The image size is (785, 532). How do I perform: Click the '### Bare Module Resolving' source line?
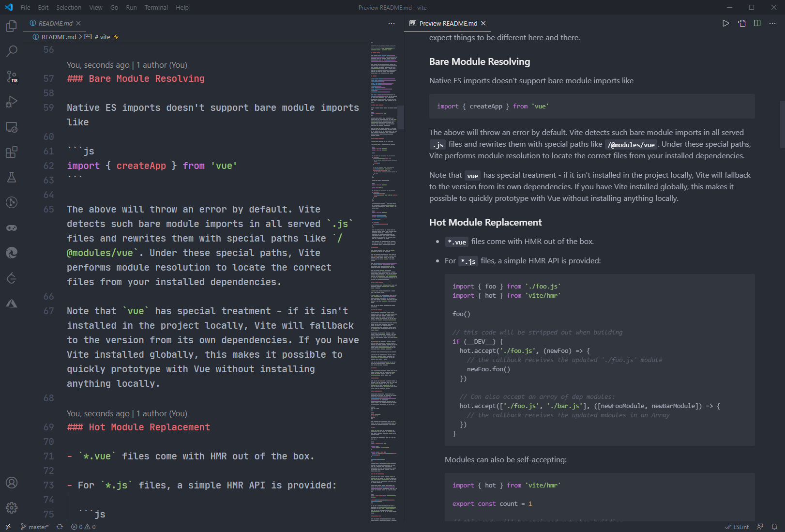pos(136,78)
